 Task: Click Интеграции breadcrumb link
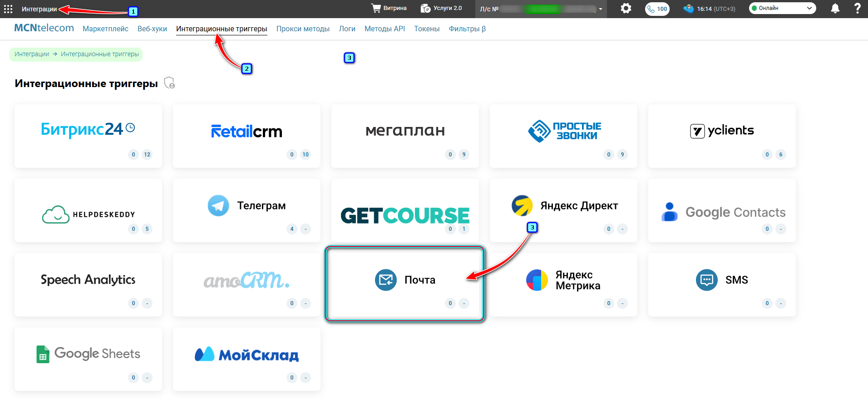[32, 54]
